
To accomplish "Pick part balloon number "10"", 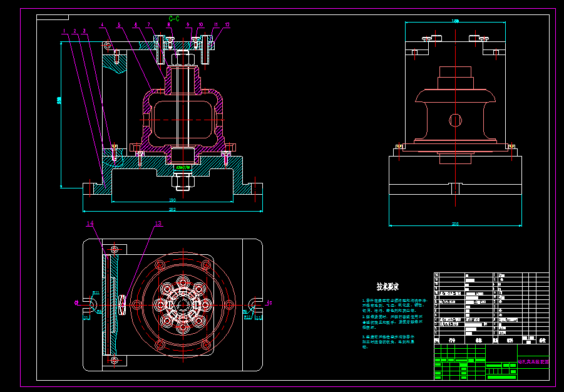I will point(201,25).
